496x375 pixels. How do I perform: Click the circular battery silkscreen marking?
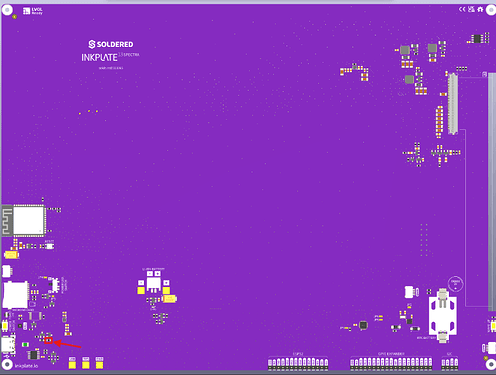(455, 284)
